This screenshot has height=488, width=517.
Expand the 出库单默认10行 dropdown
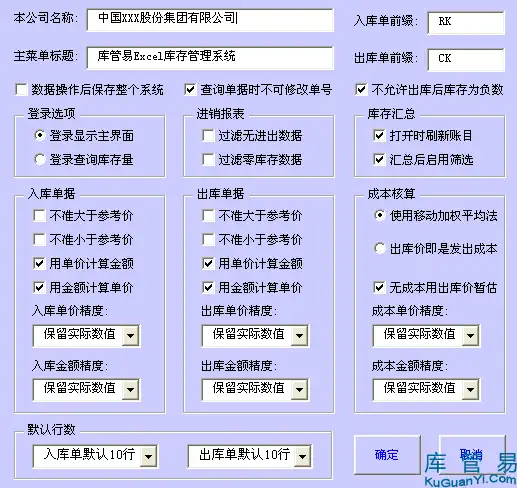point(303,456)
